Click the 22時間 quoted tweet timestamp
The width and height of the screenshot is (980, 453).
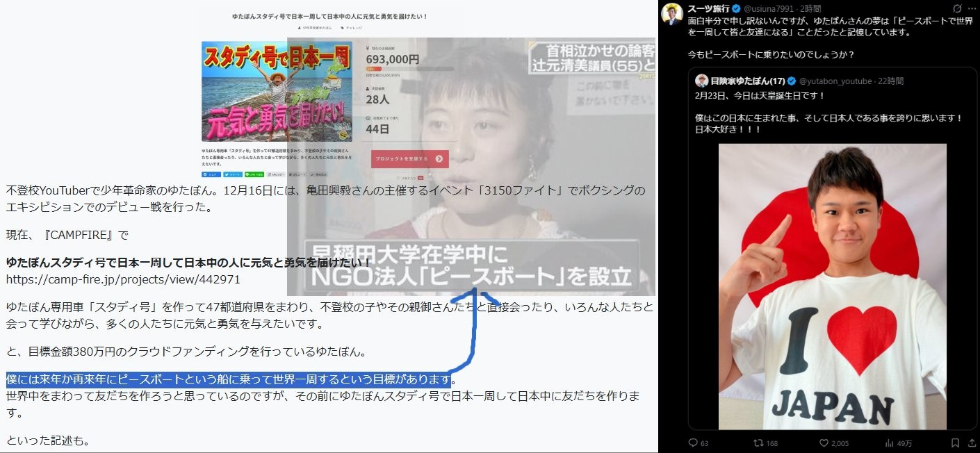pos(890,81)
